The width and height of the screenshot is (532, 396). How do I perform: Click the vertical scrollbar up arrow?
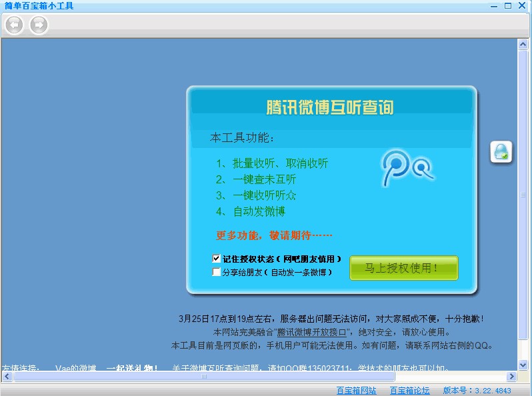523,44
